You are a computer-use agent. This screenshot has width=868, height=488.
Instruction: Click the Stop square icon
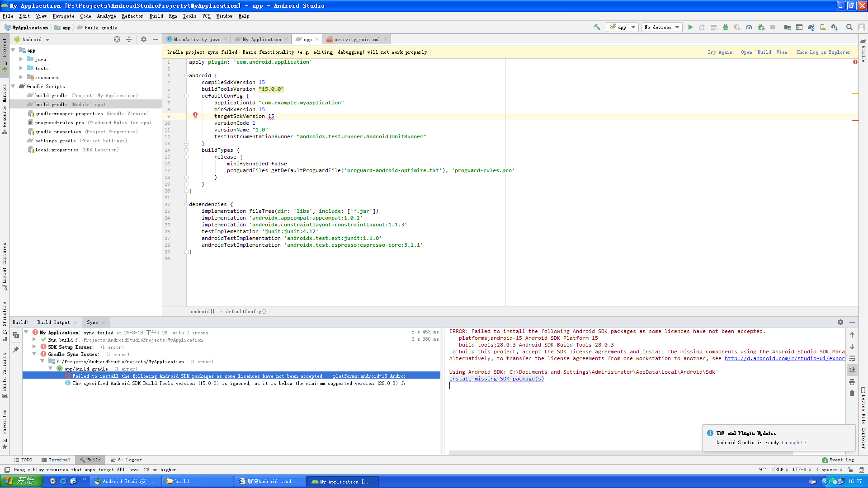773,27
